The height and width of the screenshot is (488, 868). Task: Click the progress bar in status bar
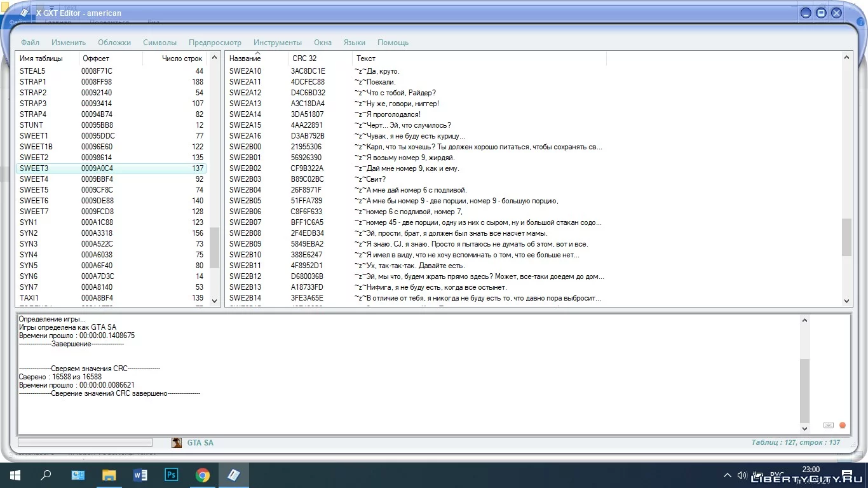tap(85, 442)
